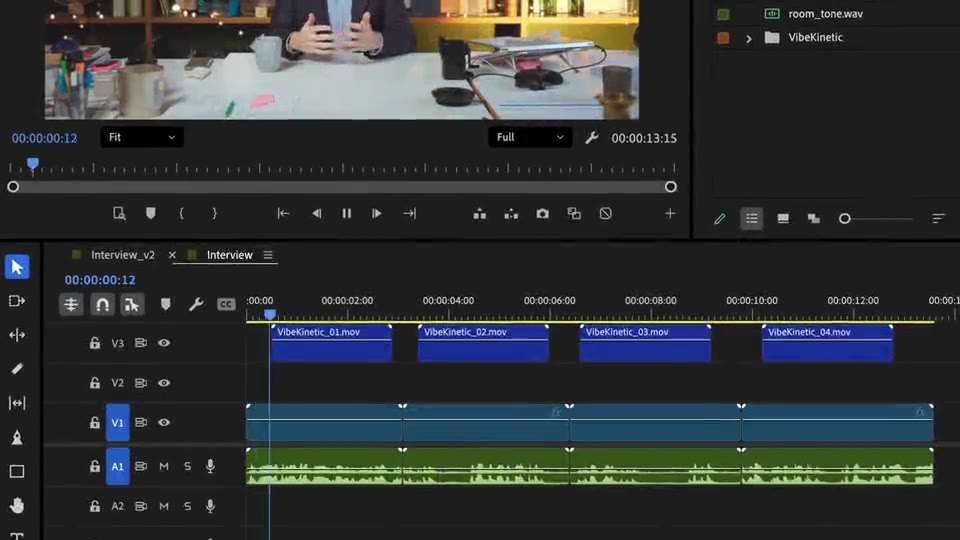Click the Safe Margins/zoom inspect icon
The width and height of the screenshot is (960, 540).
(x=119, y=214)
